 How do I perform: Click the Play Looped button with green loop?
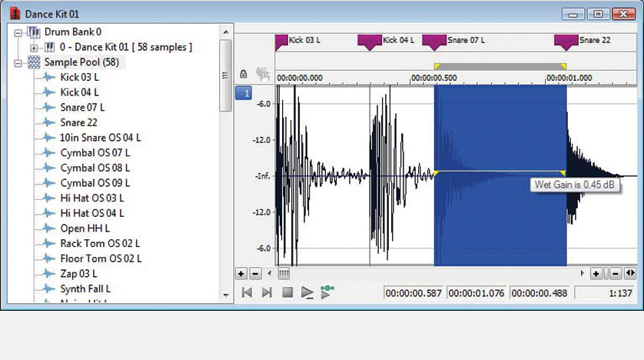coord(327,292)
